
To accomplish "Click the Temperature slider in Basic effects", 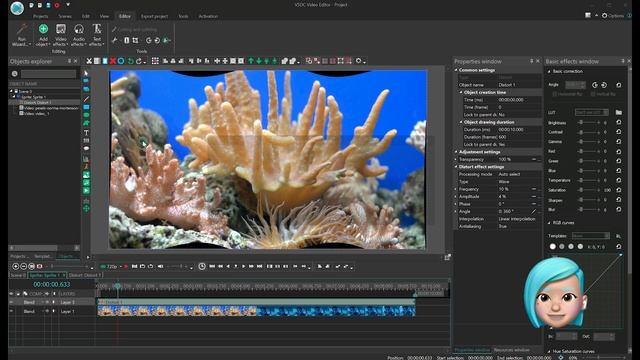I will 590,180.
